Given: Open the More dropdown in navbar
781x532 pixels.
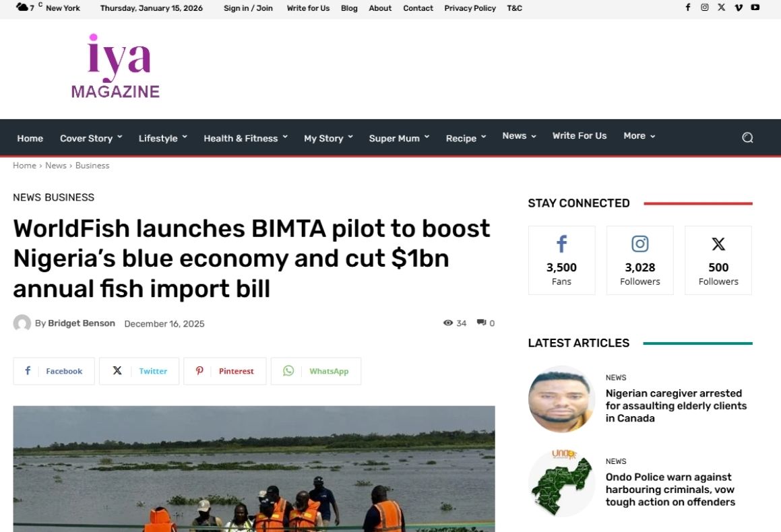Looking at the screenshot, I should click(x=639, y=136).
